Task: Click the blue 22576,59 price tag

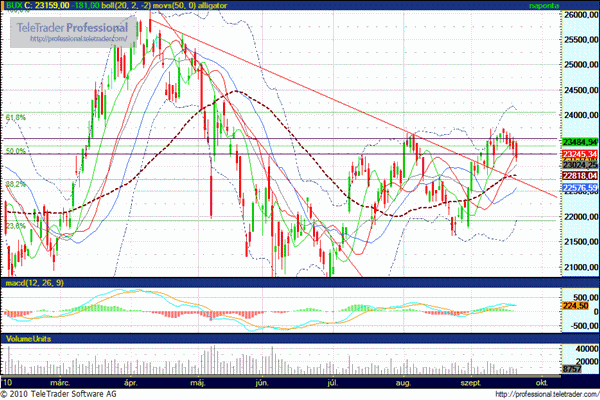Action: (580, 188)
